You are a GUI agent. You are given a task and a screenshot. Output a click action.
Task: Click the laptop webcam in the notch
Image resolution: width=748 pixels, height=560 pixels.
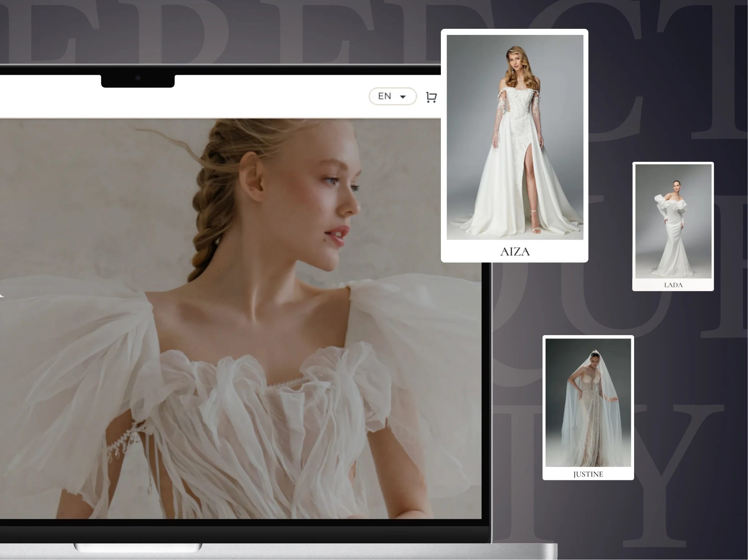[138, 78]
